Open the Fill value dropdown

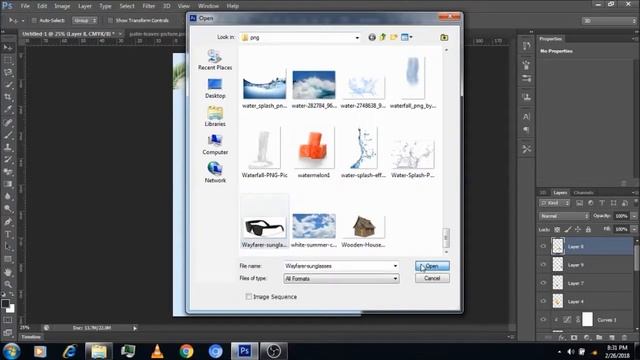click(x=634, y=229)
